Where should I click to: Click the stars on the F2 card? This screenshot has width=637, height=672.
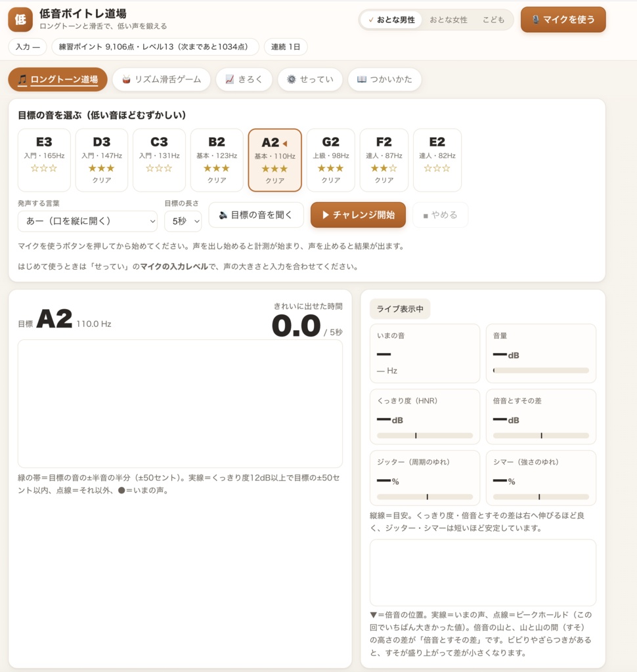tap(384, 168)
